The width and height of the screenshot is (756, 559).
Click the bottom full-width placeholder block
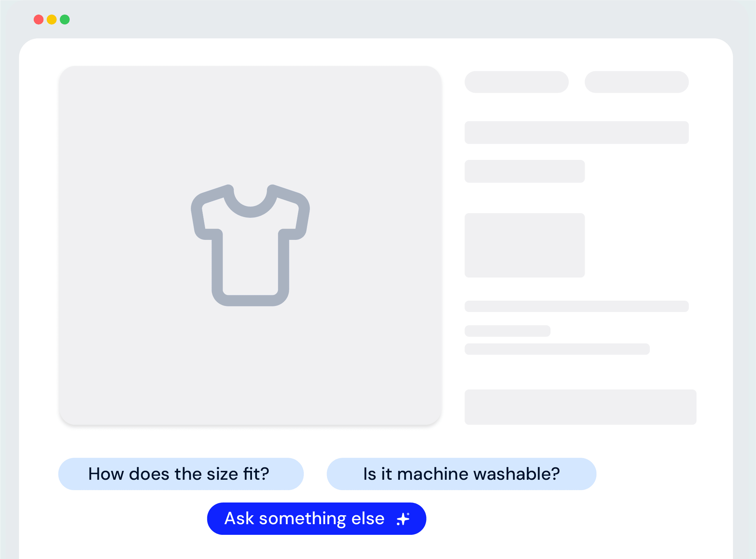click(x=581, y=408)
